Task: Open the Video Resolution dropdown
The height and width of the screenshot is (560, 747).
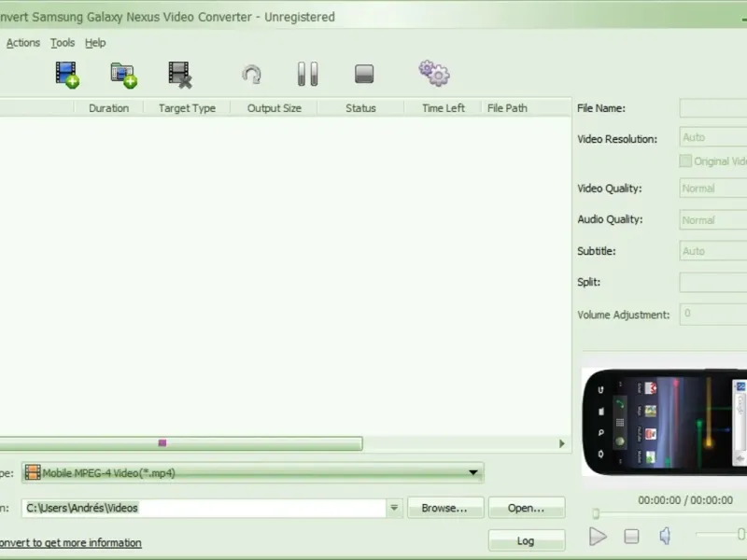Action: coord(713,137)
